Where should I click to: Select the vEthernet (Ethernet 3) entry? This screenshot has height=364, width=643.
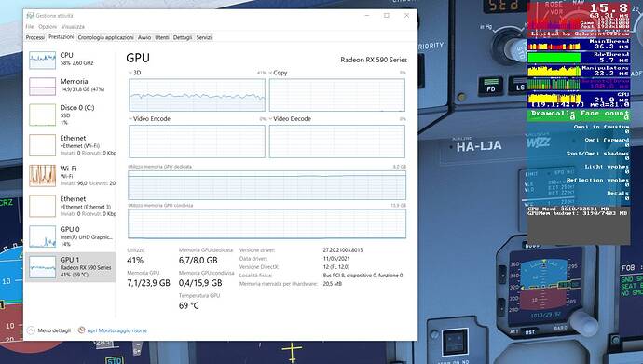tap(70, 206)
